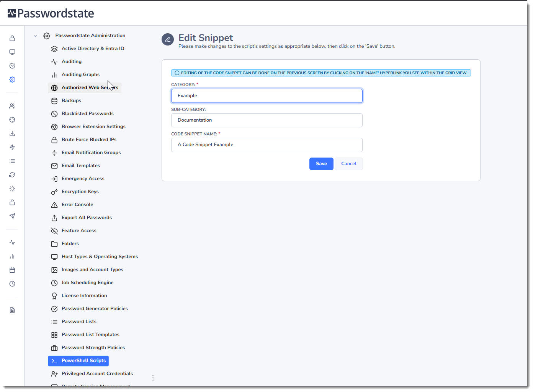Screen dimensions: 533x392
Task: Open Job Scheduling Engine
Action: [87, 283]
